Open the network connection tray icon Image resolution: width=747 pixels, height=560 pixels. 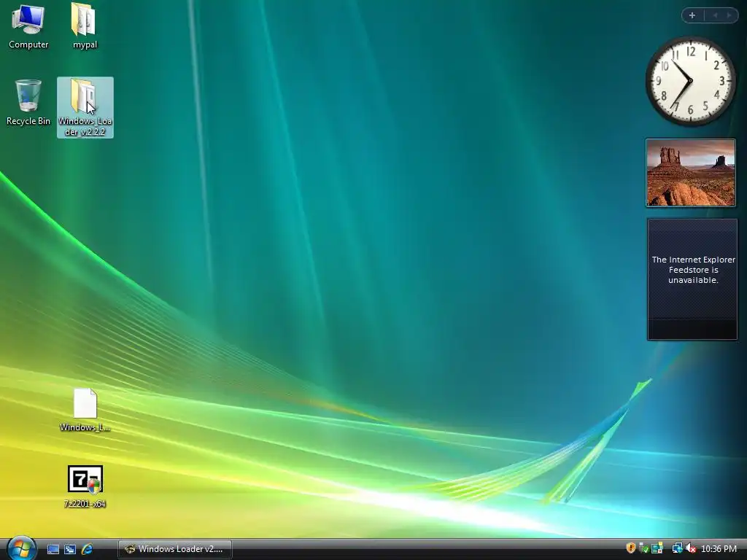point(677,548)
